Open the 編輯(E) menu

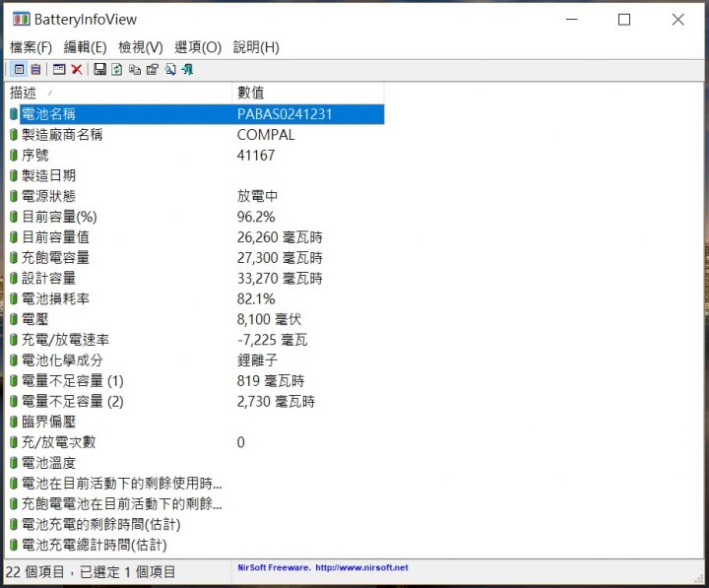[85, 47]
